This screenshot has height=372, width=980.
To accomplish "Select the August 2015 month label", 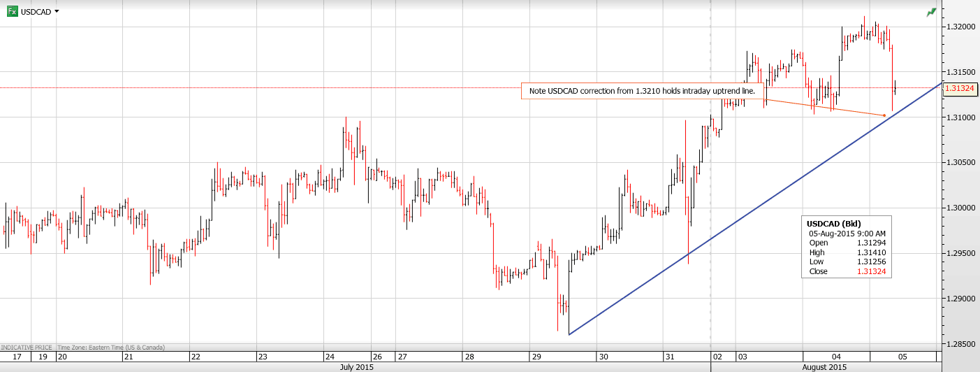I will (824, 367).
